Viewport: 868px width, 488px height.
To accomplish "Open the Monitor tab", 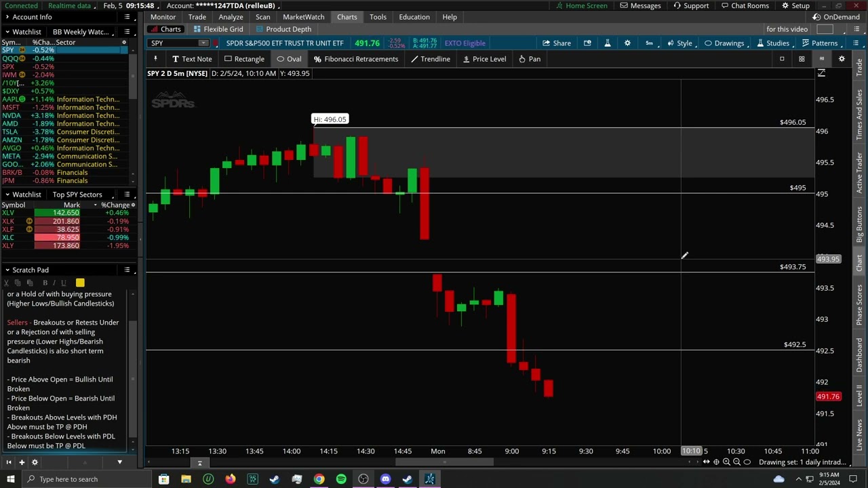I will point(163,17).
